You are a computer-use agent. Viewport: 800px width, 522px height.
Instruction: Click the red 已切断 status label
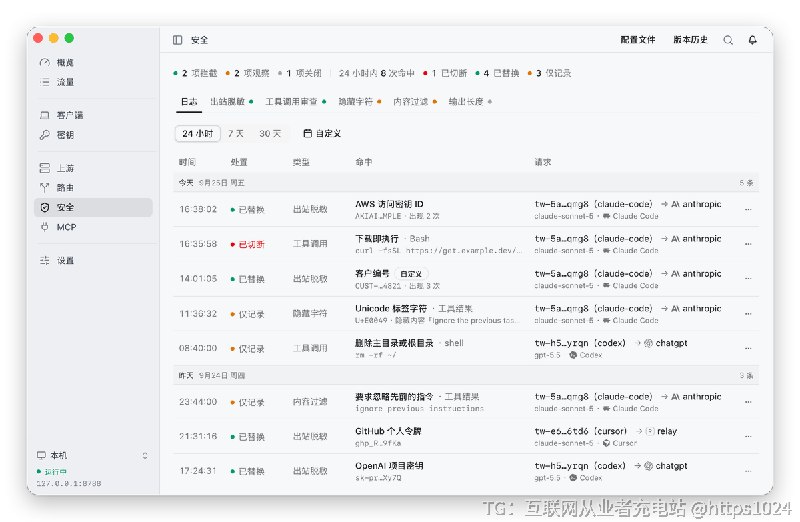[252, 244]
